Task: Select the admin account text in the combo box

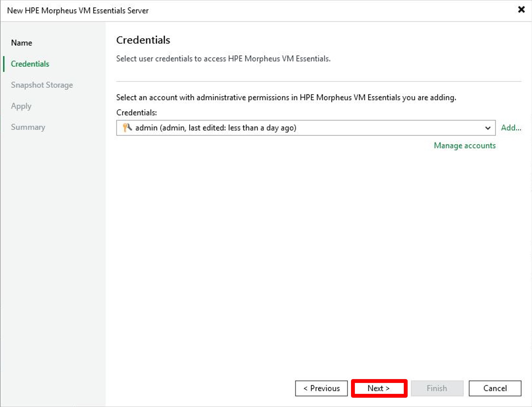Action: [x=216, y=128]
